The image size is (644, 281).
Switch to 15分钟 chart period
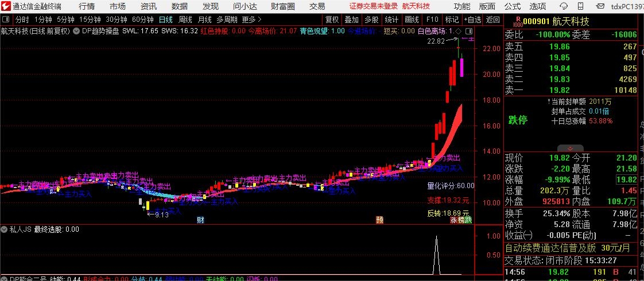(90, 19)
